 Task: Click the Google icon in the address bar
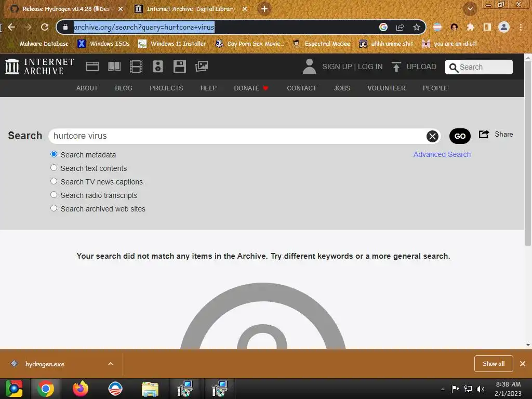click(383, 27)
